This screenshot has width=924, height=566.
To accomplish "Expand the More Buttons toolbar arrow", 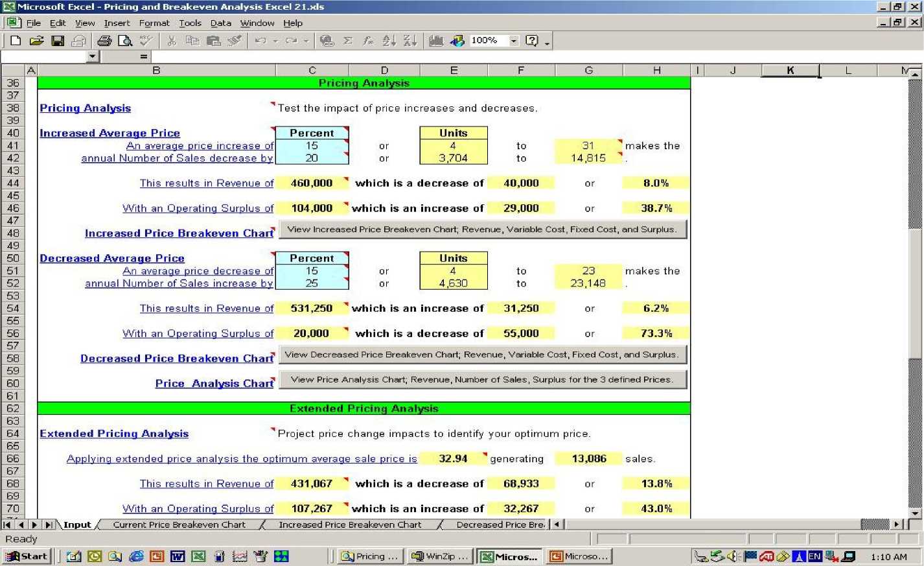I will click(548, 42).
